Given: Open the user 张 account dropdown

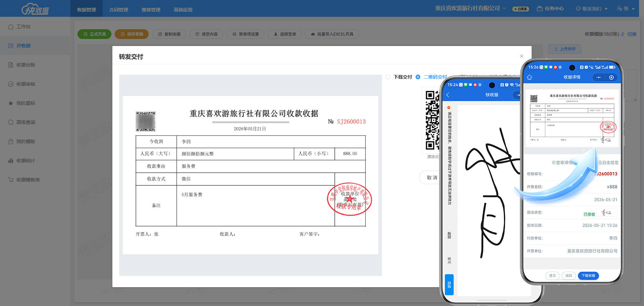Looking at the screenshot, I should [x=626, y=9].
